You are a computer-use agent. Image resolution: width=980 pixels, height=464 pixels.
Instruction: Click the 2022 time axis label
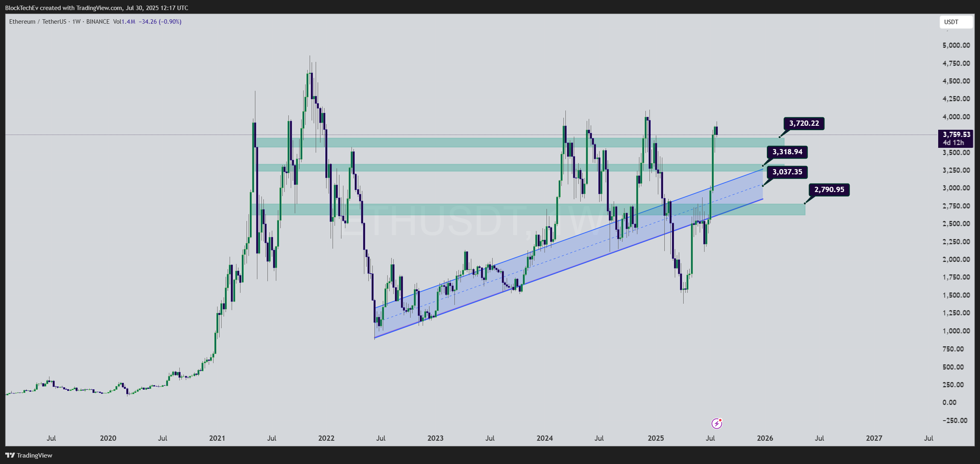326,438
